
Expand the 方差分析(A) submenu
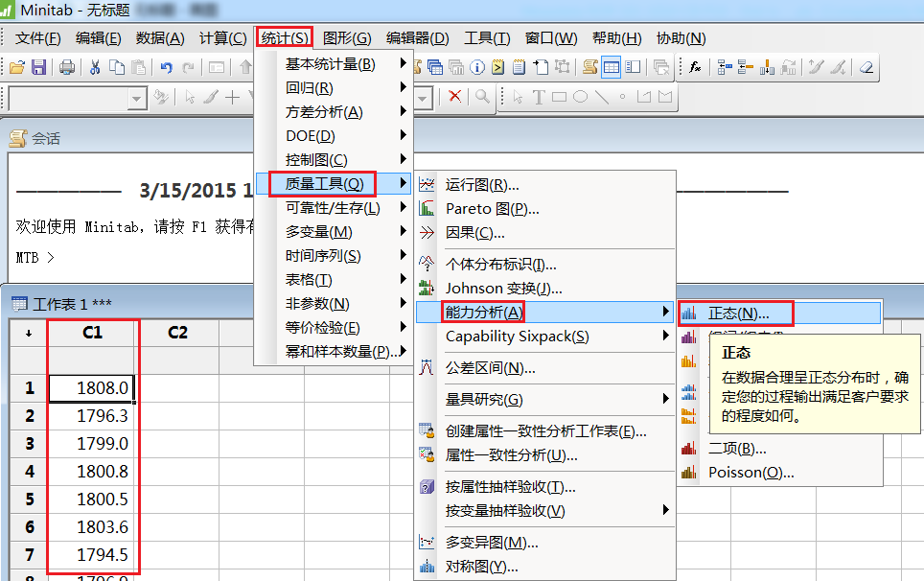335,112
